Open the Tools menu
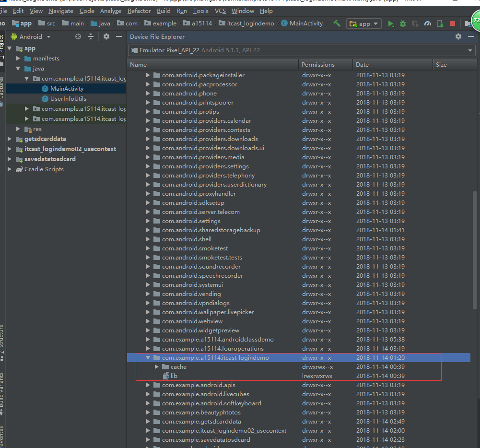This screenshot has width=480, height=448. (201, 11)
